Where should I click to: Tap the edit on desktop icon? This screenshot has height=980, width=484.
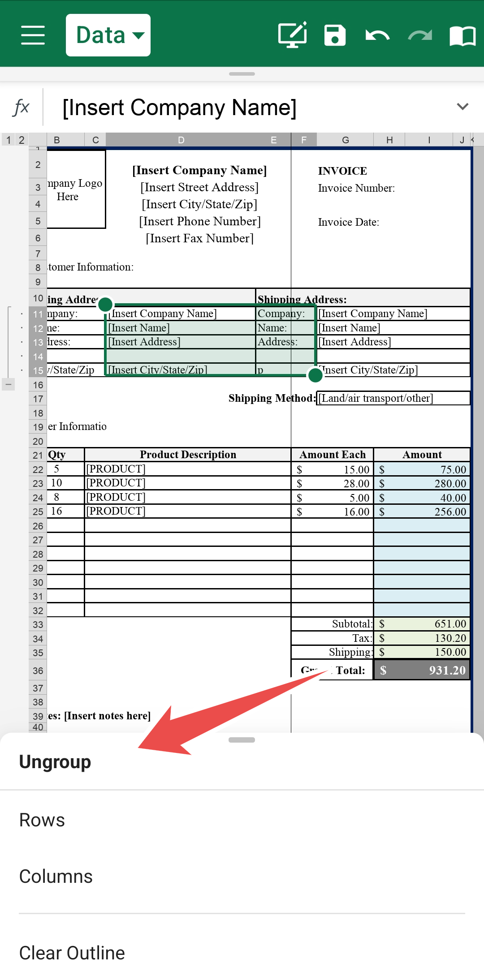click(293, 34)
